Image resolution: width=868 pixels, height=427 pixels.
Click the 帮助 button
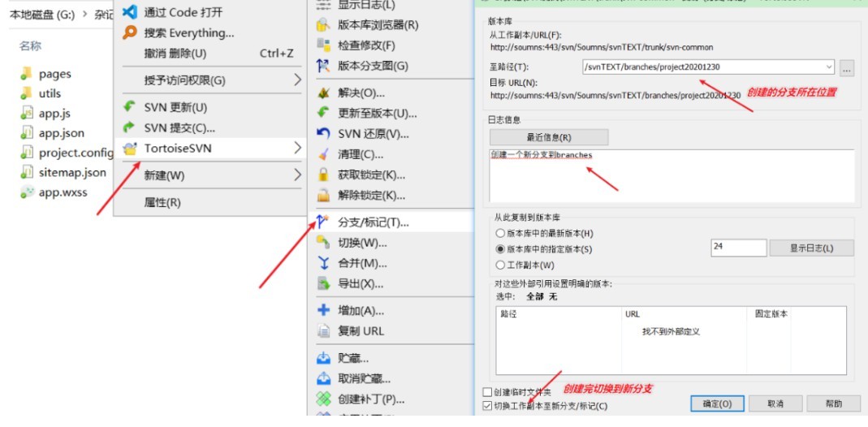834,403
